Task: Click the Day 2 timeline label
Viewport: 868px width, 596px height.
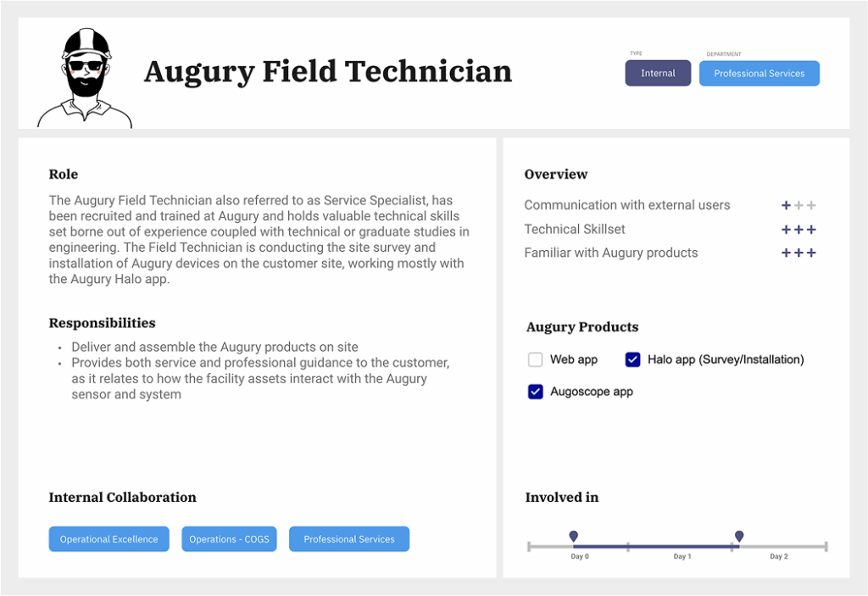Action: (779, 556)
